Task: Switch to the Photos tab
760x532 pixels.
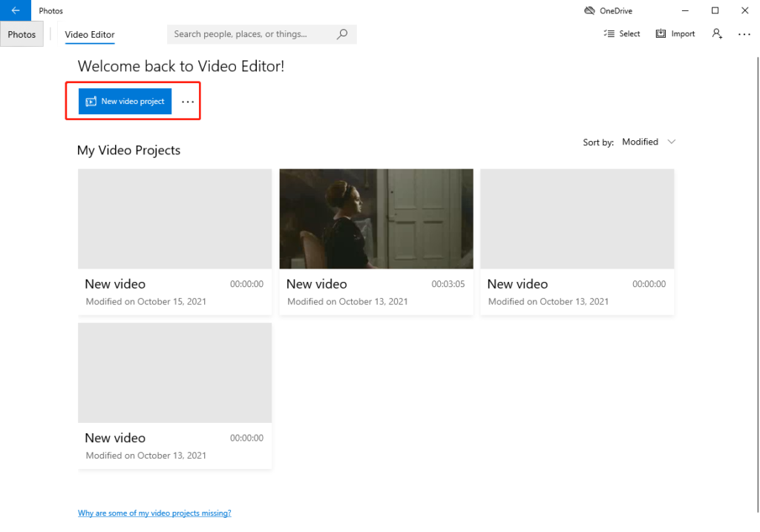Action: click(x=22, y=33)
